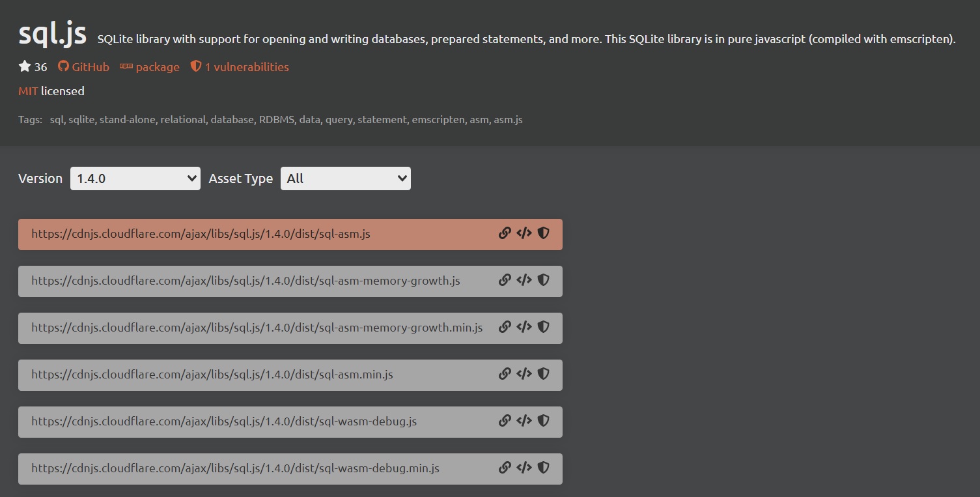The width and height of the screenshot is (980, 497).
Task: Click the sql.js library title
Action: pyautogui.click(x=52, y=34)
